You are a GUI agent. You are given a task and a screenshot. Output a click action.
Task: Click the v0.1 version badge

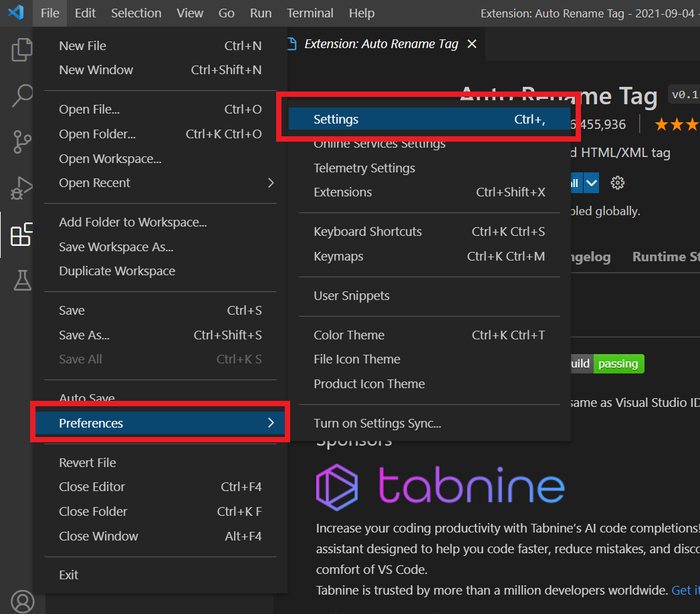pos(684,95)
